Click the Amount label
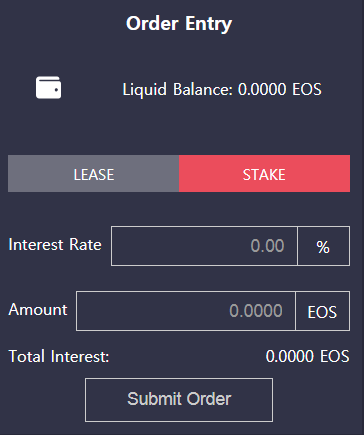This screenshot has height=435, width=364. [x=38, y=309]
